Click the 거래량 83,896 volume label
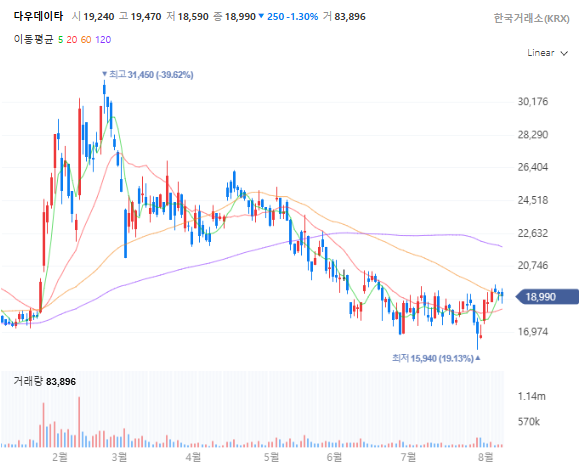 pos(44,381)
